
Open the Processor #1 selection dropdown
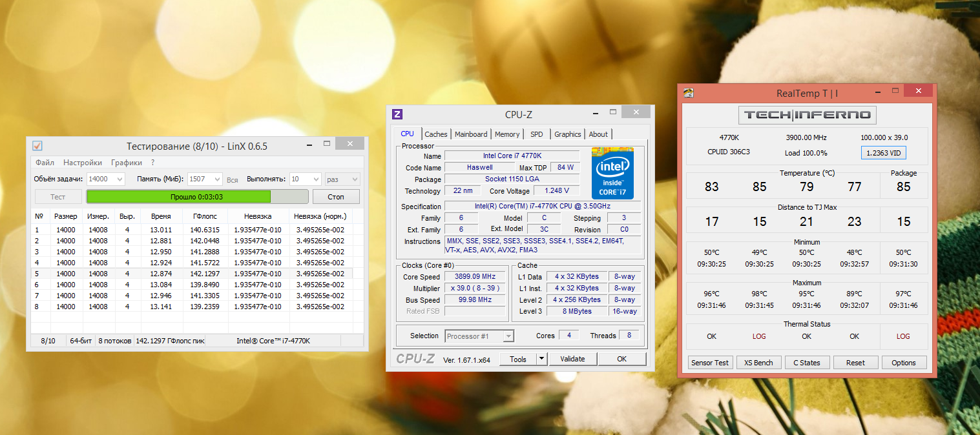[x=479, y=336]
